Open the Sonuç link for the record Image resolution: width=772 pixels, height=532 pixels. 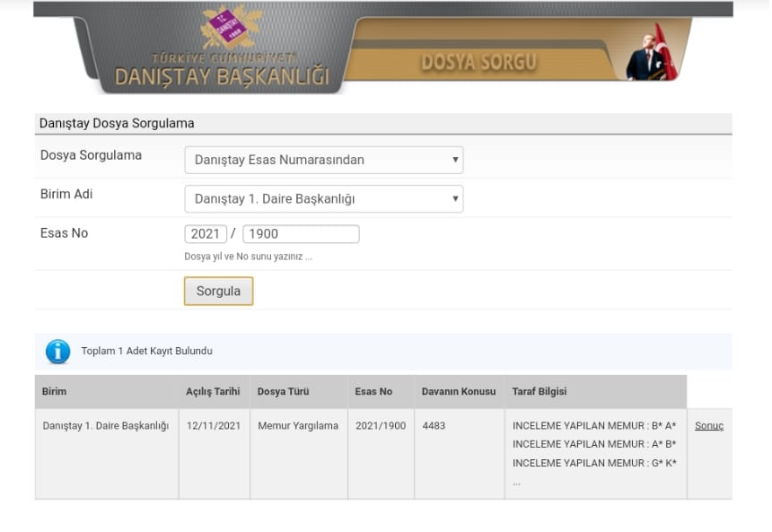[708, 426]
